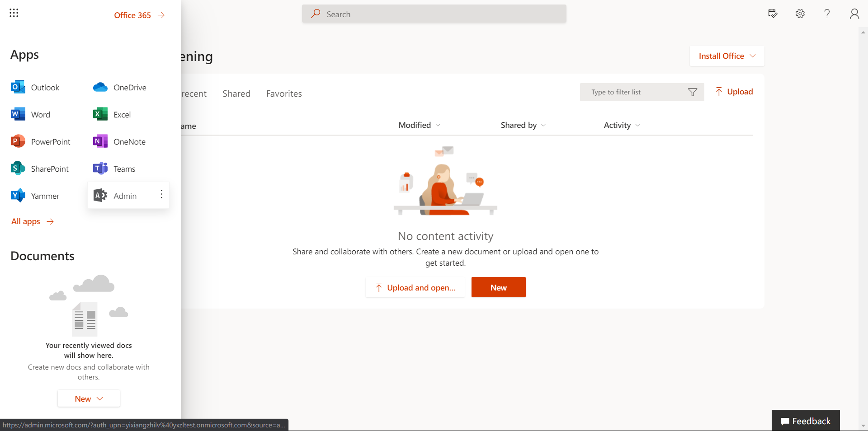Open the Yammer app

(35, 196)
